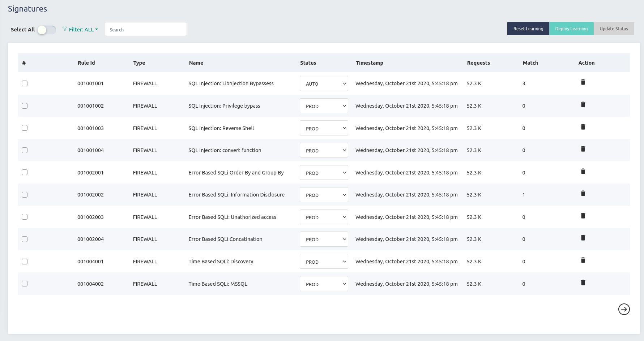
Task: Click Reset Learning button
Action: (528, 29)
